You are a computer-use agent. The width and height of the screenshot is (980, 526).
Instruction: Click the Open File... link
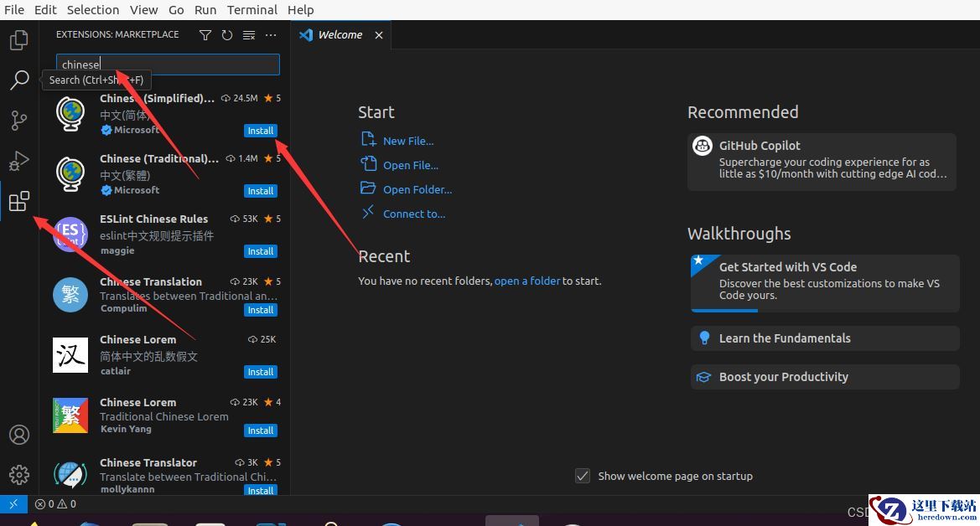[x=411, y=166]
